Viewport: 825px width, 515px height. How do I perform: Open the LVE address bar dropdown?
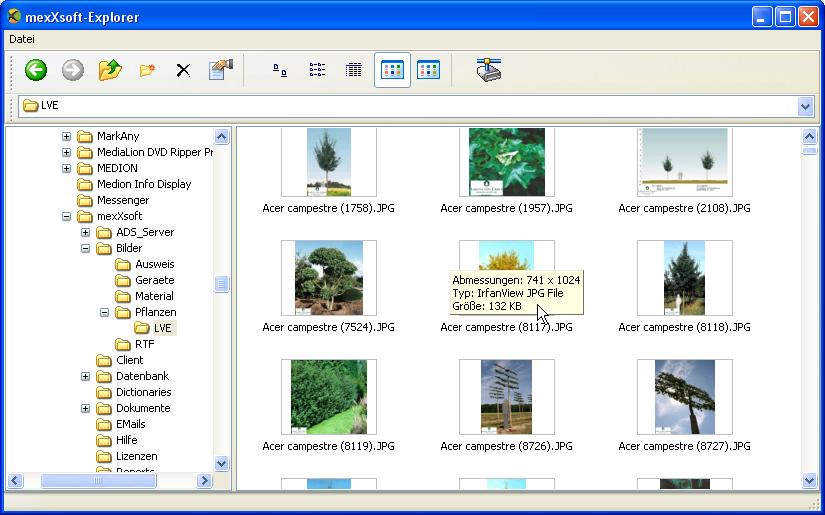[805, 106]
